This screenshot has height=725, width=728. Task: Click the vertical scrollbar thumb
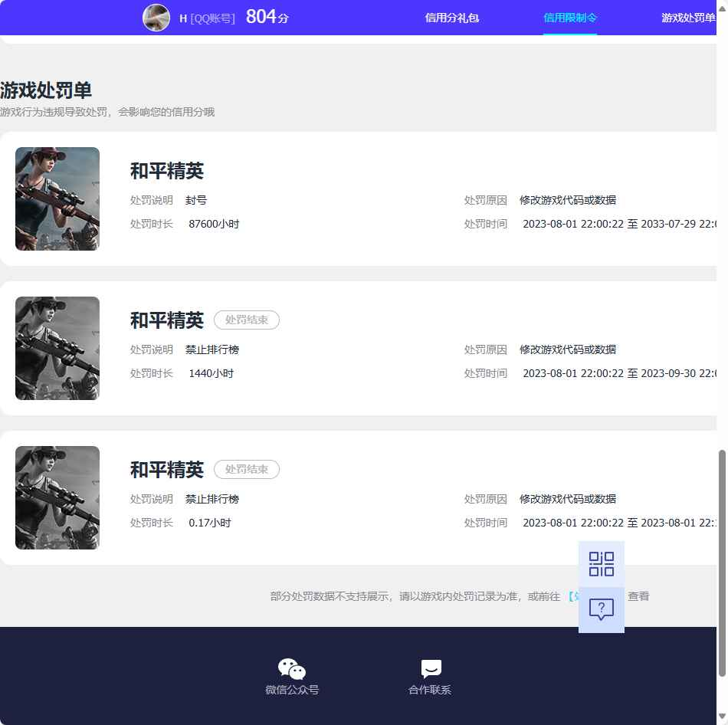click(722, 563)
